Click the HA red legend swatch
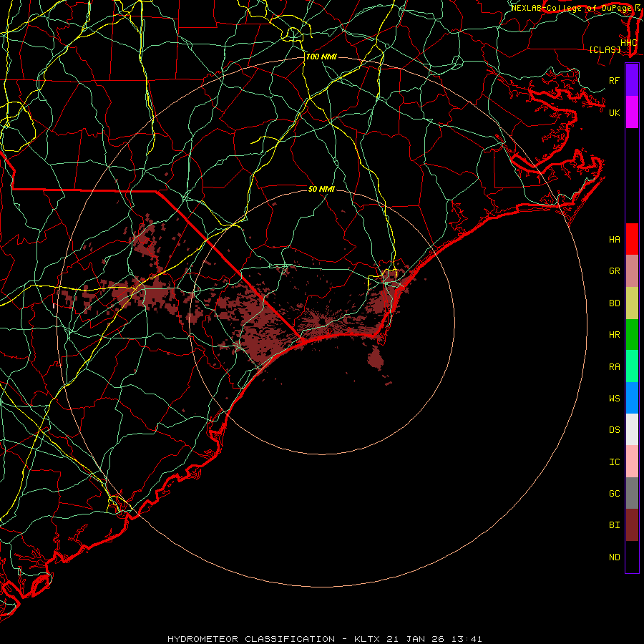This screenshot has width=644, height=644. pyautogui.click(x=632, y=239)
